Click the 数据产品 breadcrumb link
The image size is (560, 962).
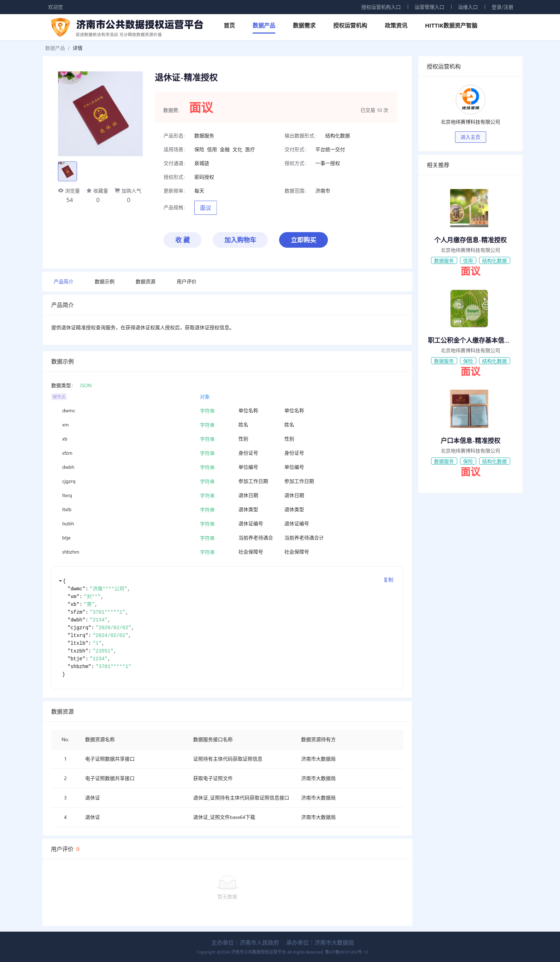55,48
